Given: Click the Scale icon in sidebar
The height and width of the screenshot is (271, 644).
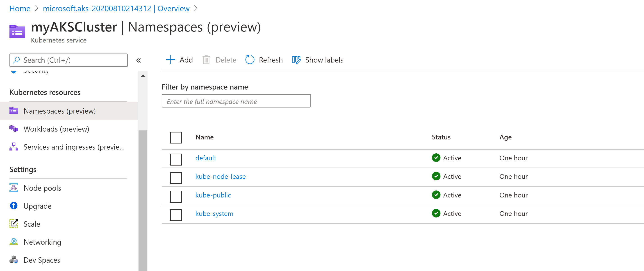Looking at the screenshot, I should pos(14,224).
